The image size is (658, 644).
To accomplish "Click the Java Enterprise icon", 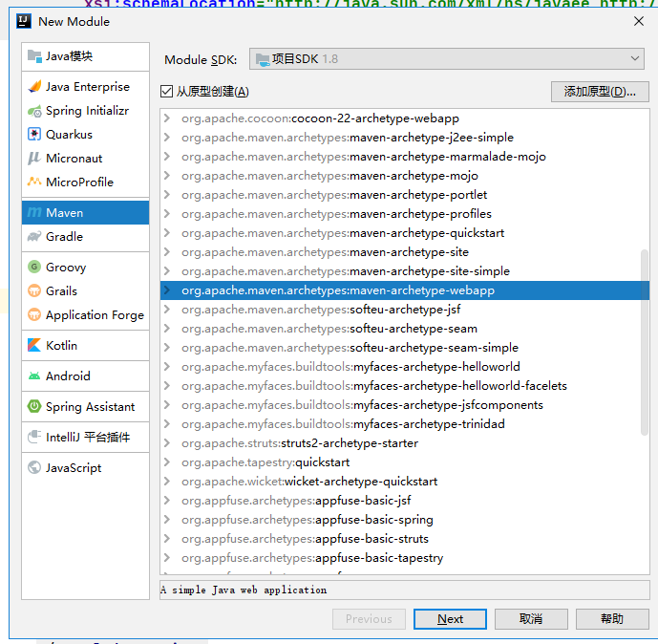I will tap(34, 87).
